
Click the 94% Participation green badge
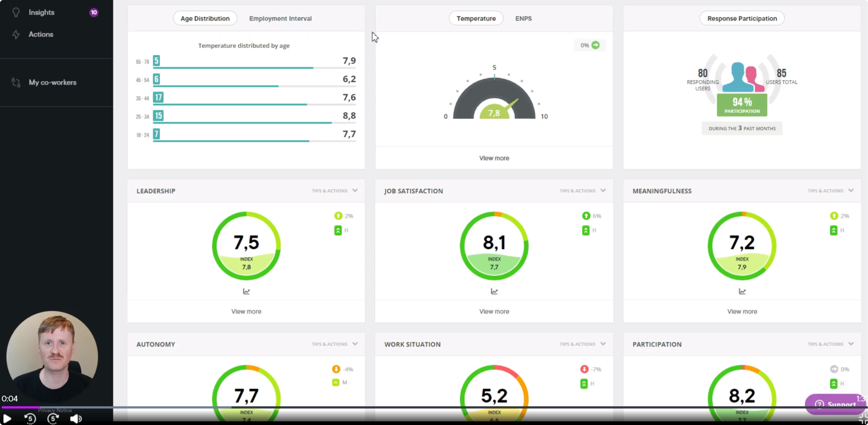tap(742, 105)
